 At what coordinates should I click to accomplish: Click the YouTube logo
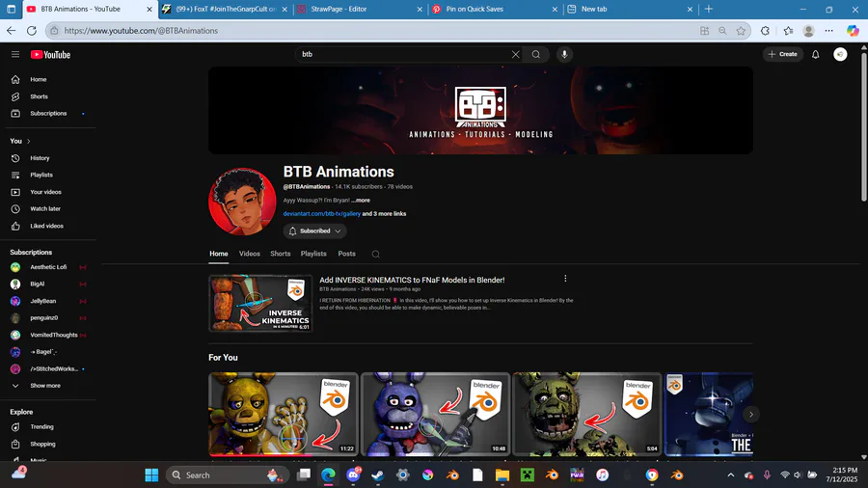pos(50,54)
